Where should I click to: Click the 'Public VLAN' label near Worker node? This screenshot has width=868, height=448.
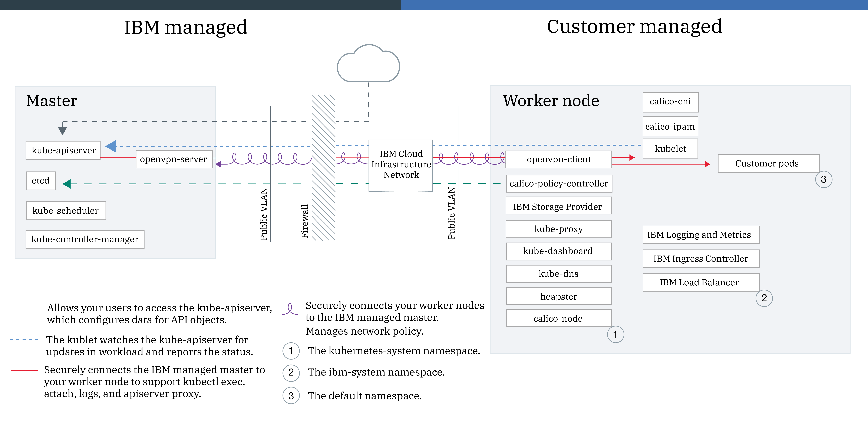click(x=451, y=213)
